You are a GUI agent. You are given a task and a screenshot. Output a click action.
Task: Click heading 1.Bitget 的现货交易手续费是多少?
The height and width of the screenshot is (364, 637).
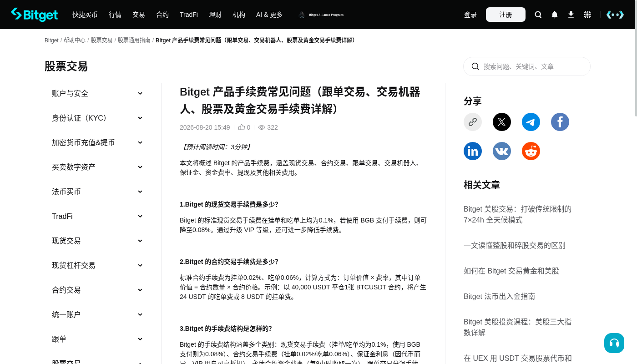229,204
